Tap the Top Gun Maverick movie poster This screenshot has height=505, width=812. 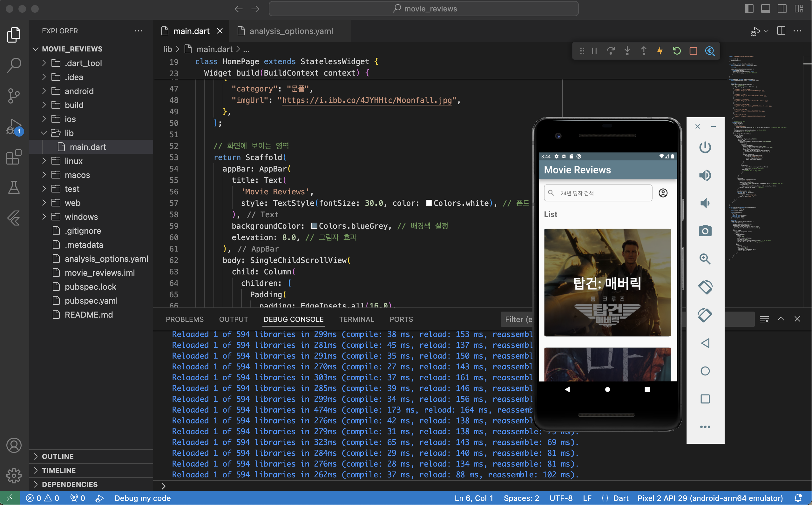point(607,282)
